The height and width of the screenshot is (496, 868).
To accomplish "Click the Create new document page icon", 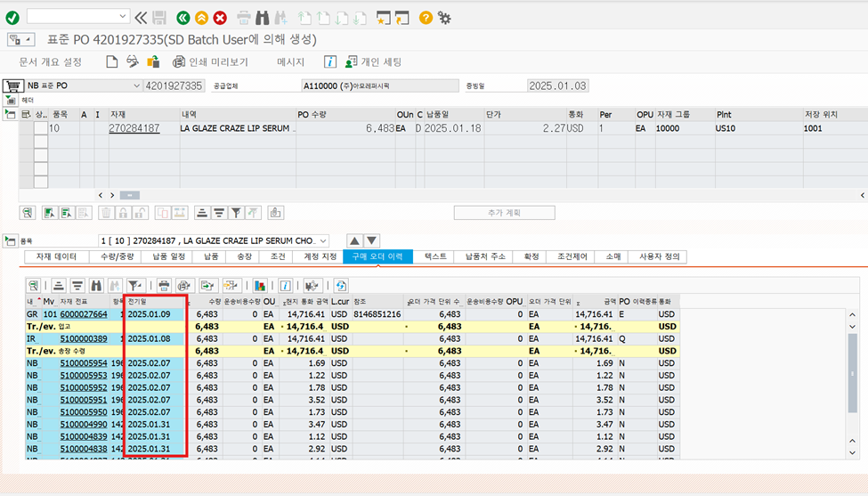I will [112, 61].
